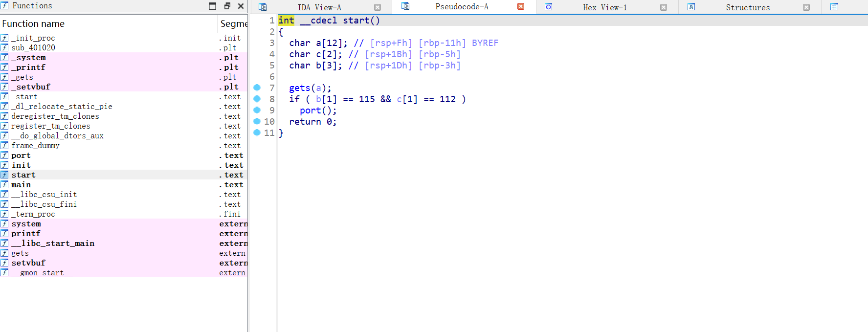The width and height of the screenshot is (868, 332).
Task: Click the value 115 in the if condition
Action: (367, 99)
